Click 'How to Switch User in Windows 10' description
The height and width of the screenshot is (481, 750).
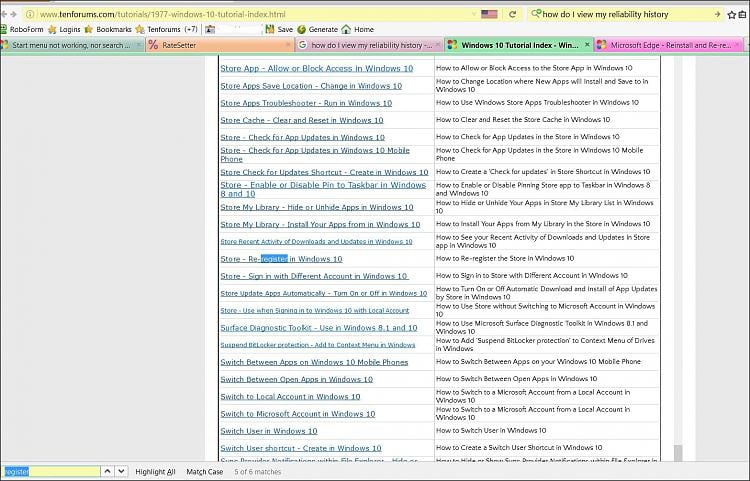[x=491, y=431]
